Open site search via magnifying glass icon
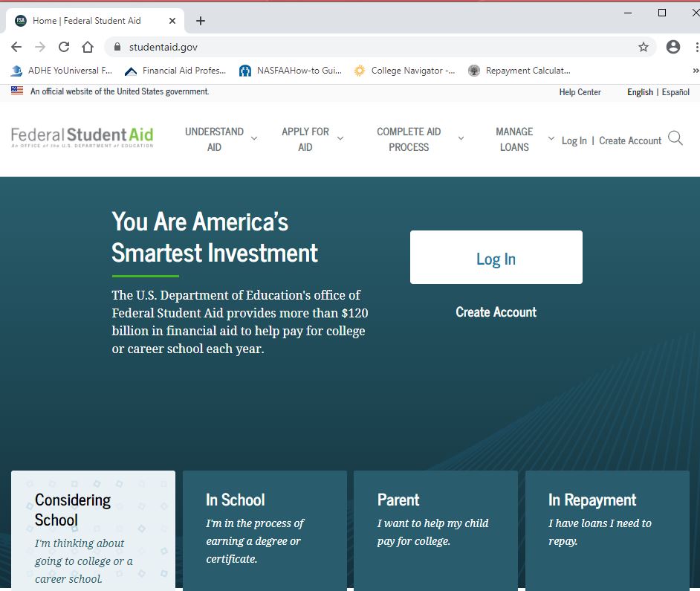The image size is (700, 591). (675, 138)
